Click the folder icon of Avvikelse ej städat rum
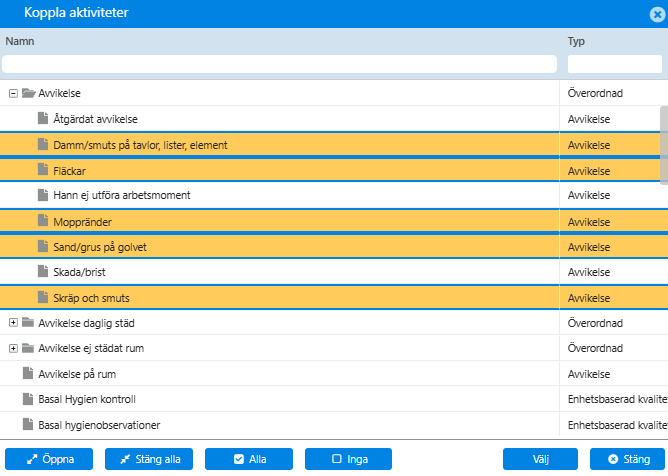Viewport: 668px width, 476px height. pos(28,348)
